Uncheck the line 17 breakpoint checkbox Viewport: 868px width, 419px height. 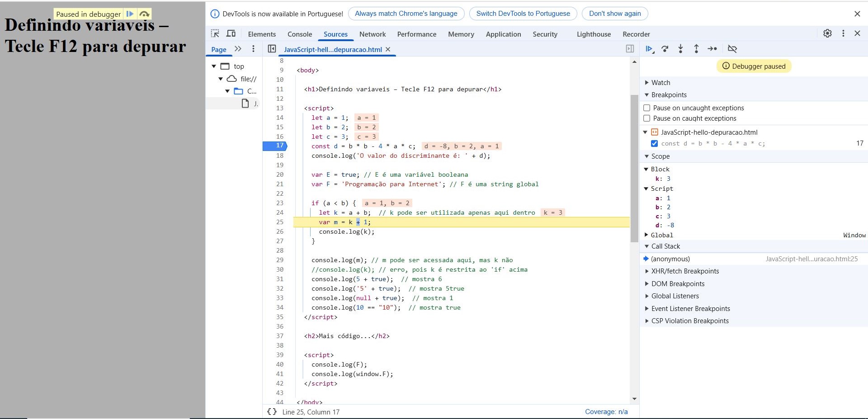654,143
